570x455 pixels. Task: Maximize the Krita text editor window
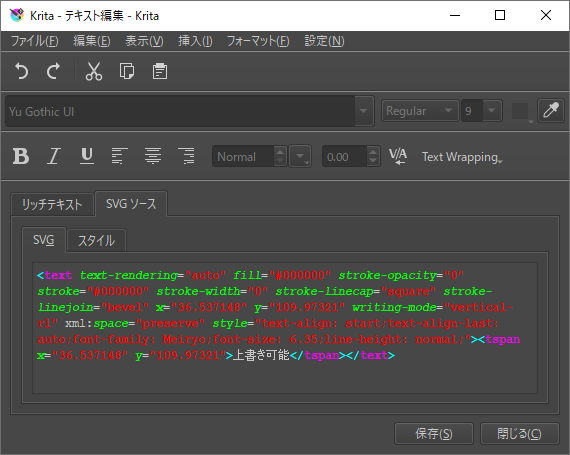pyautogui.click(x=500, y=15)
